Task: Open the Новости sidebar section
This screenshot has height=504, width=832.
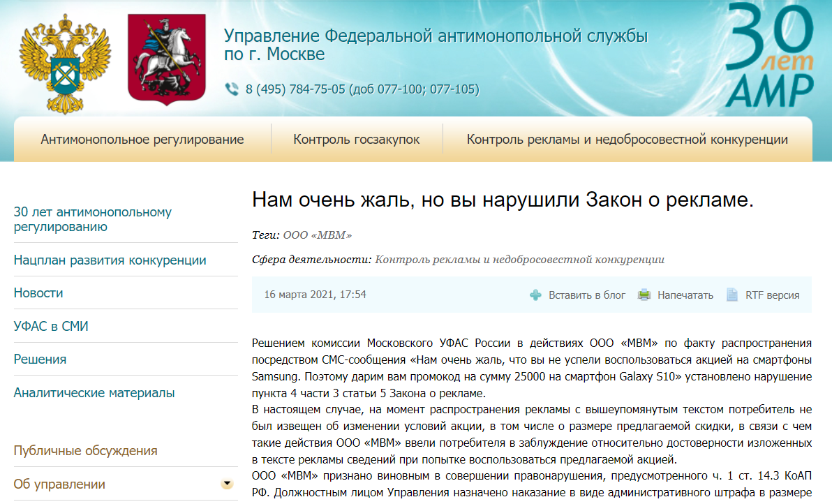Action: click(x=38, y=293)
